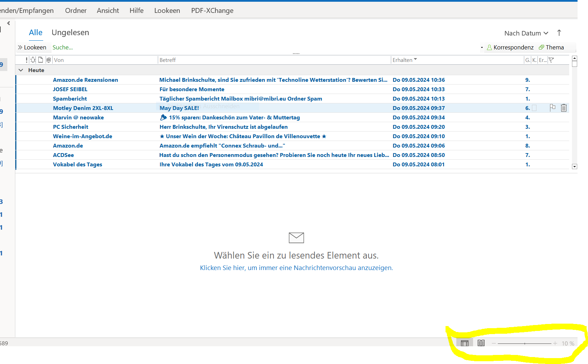Click the subject Täglicher Spambericht Mailbox
Viewport: 588px width, 364px height.
241,98
